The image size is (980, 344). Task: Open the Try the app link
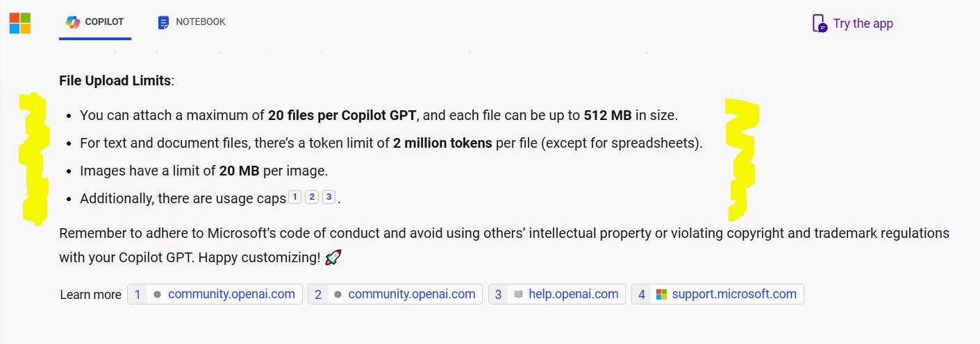(x=863, y=24)
